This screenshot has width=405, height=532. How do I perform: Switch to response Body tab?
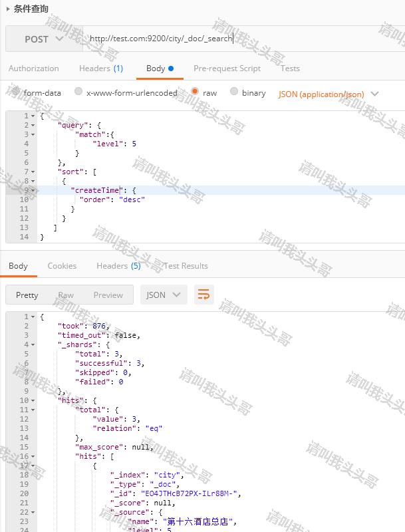click(19, 266)
